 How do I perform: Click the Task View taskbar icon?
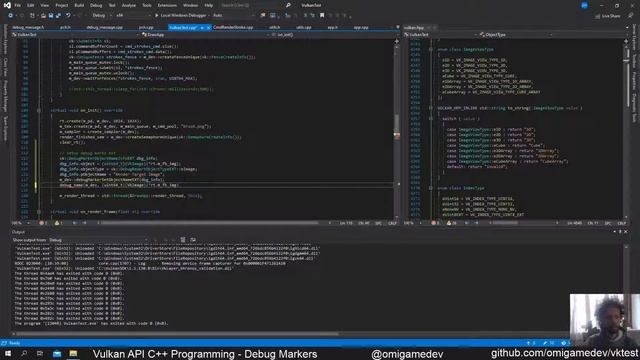tap(40, 353)
